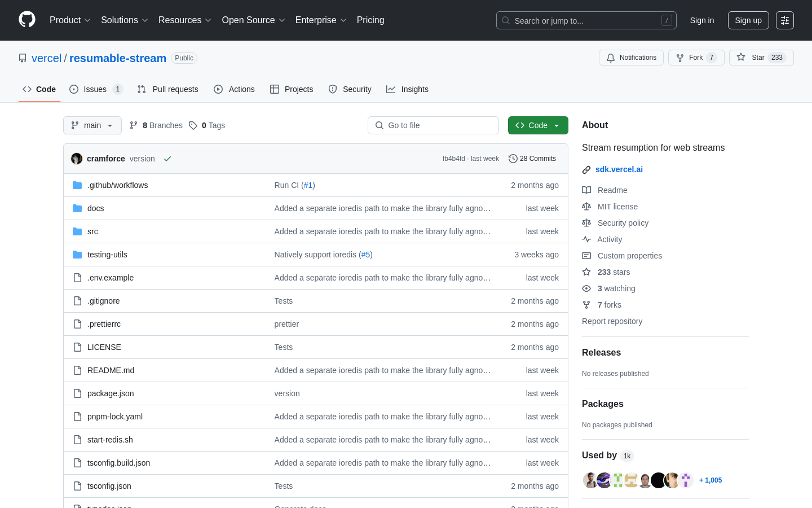Open the green Code dropdown button
This screenshot has width=812, height=508.
[538, 125]
